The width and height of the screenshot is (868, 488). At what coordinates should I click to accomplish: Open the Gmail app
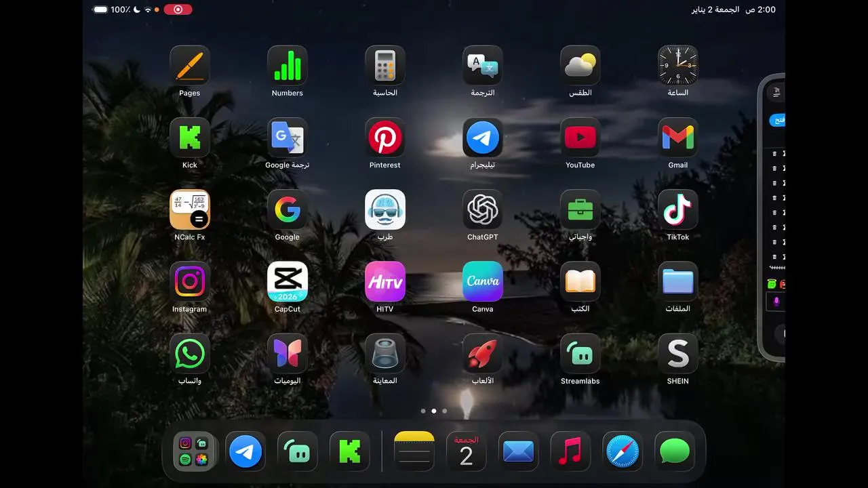click(x=678, y=138)
